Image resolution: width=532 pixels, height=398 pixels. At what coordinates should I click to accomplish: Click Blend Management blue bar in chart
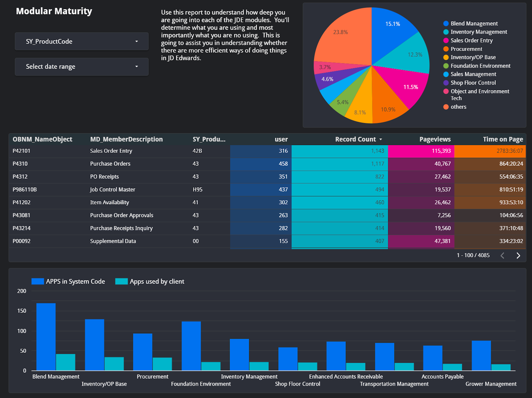point(46,337)
